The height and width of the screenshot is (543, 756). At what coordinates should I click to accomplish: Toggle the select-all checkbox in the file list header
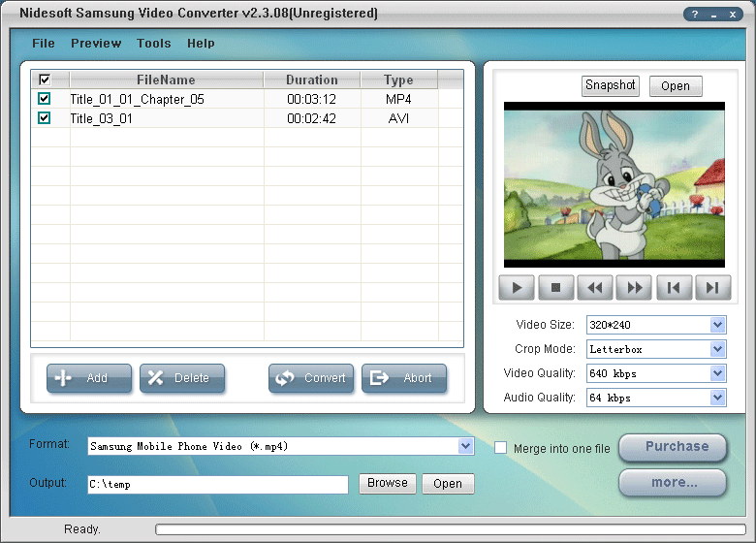pos(45,80)
